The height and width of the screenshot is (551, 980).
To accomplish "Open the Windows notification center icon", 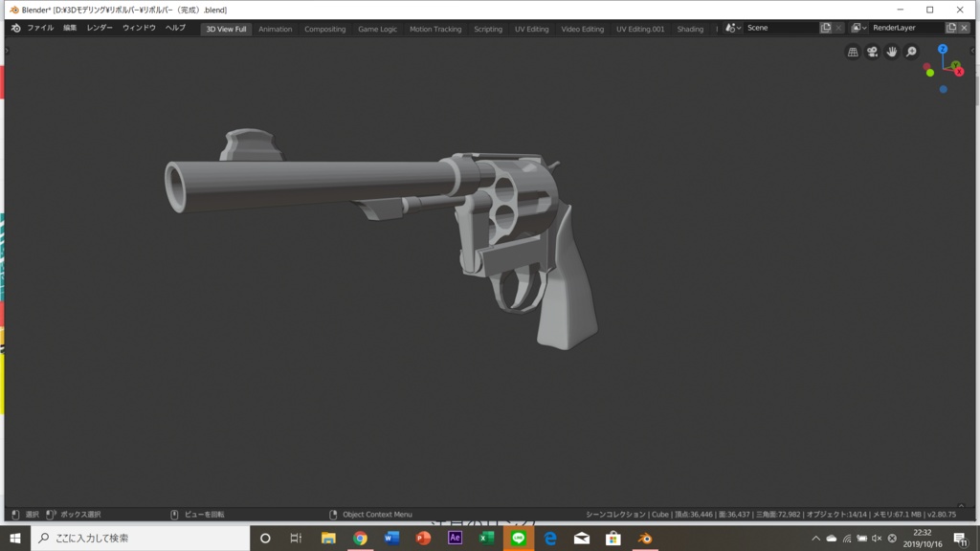I will click(961, 539).
